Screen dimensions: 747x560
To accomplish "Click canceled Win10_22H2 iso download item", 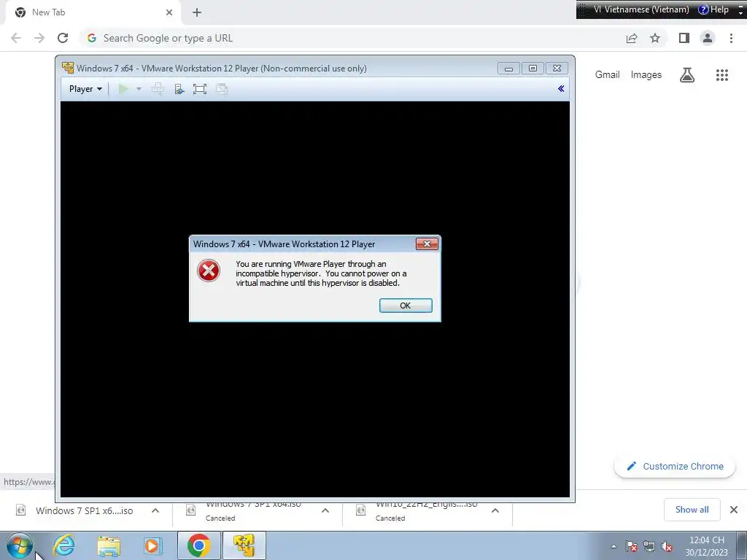I will click(x=419, y=510).
